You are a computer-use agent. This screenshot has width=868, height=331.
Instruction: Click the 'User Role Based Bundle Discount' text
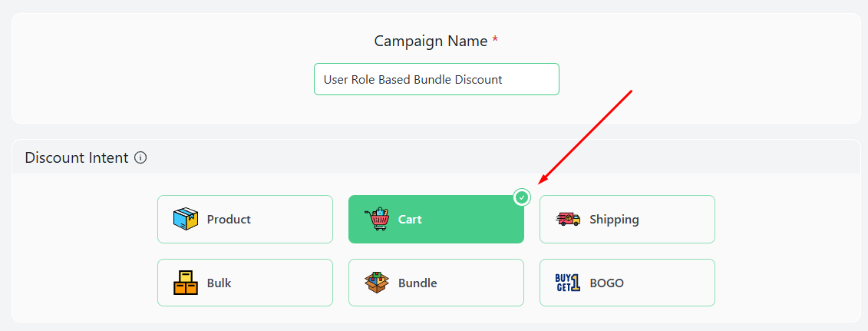413,80
